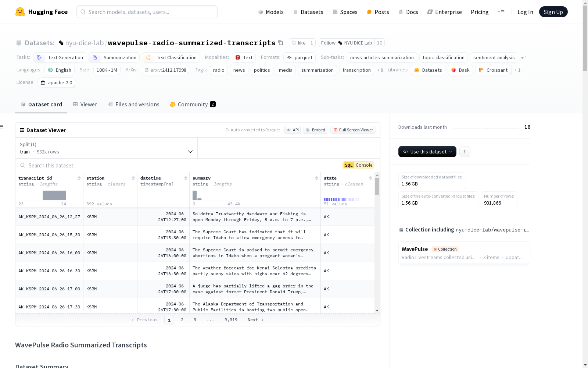The height and width of the screenshot is (368, 588).
Task: Open the Croissant library tag
Action: click(x=493, y=70)
